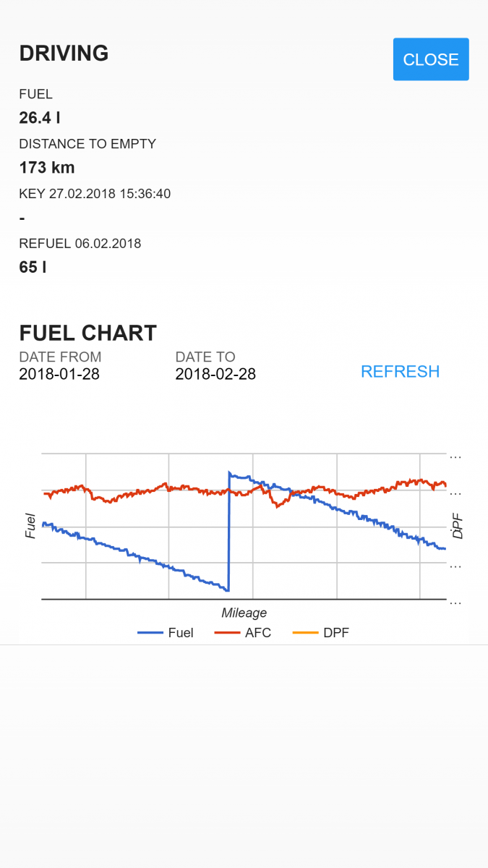This screenshot has height=868, width=488.
Task: Click the DRIVING heading
Action: click(64, 54)
